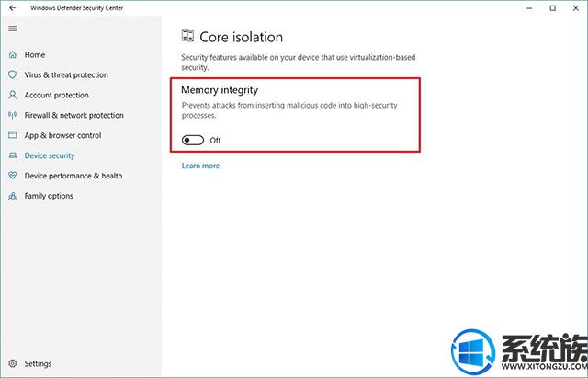The height and width of the screenshot is (378, 588).
Task: Click the Family options people icon
Action: [x=12, y=196]
